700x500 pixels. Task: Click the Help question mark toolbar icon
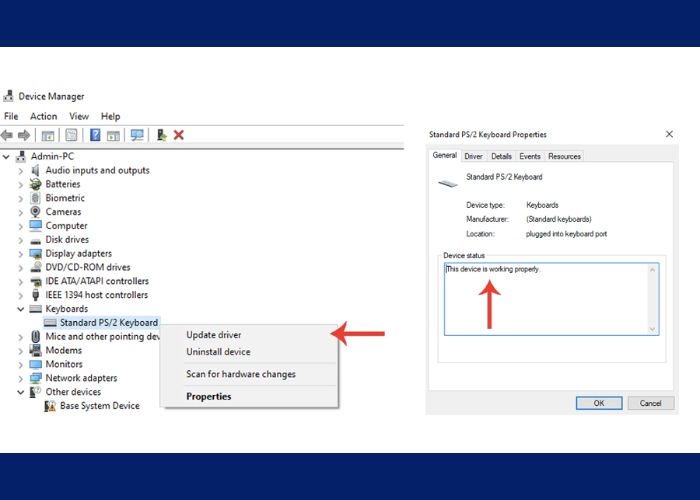pyautogui.click(x=95, y=135)
